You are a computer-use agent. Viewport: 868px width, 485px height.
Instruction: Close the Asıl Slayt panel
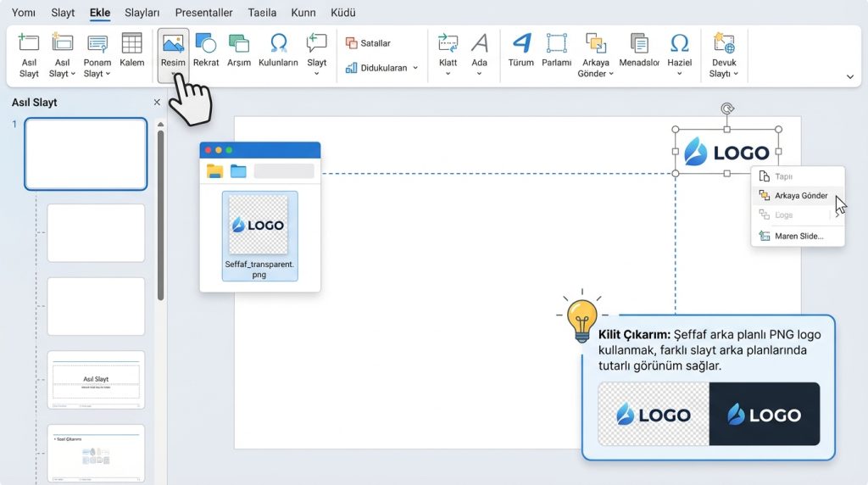click(x=156, y=103)
